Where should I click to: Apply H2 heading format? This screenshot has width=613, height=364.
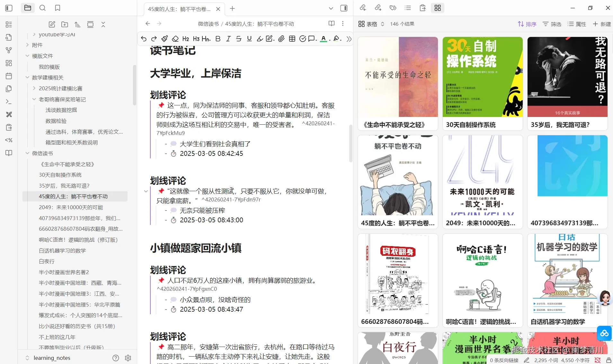click(186, 39)
